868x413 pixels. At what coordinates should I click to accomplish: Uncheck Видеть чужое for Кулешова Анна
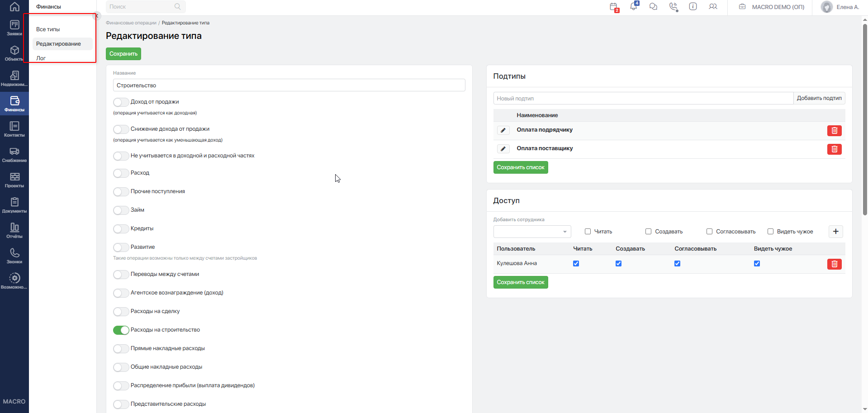[757, 264]
